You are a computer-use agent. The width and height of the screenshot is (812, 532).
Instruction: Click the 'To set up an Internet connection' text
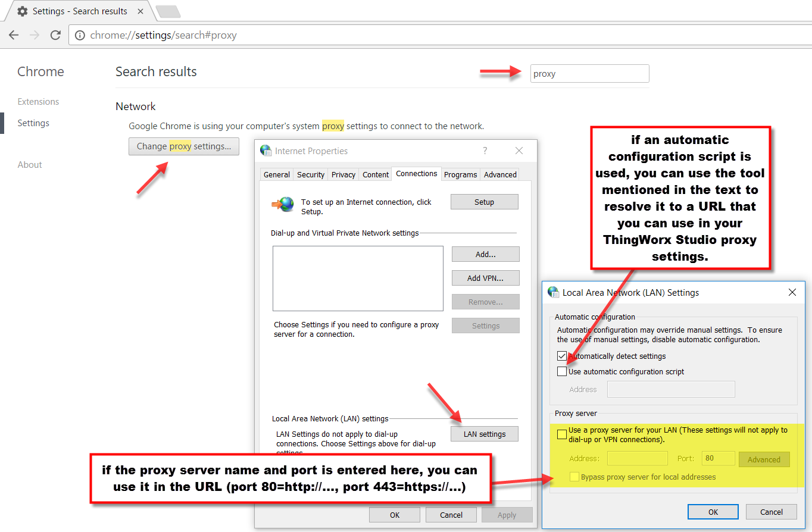(x=366, y=206)
